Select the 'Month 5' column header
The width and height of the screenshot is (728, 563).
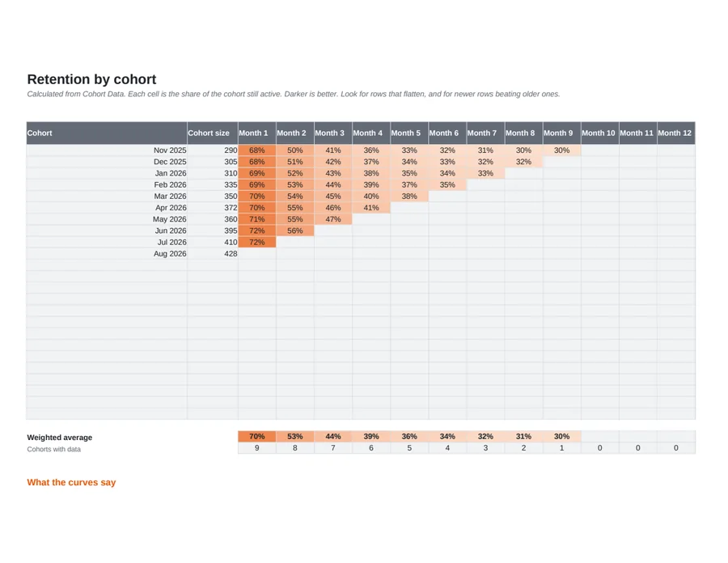click(x=409, y=133)
